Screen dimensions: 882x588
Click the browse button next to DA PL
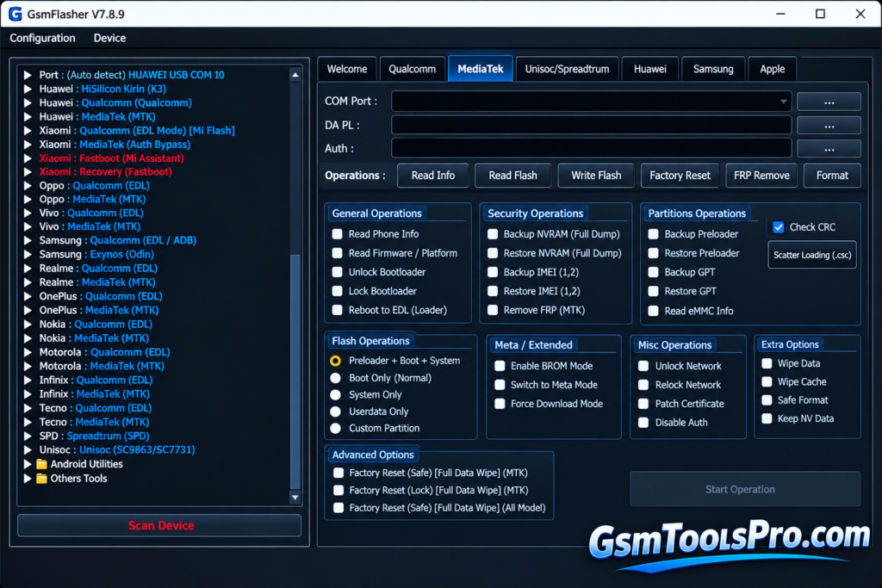point(829,126)
